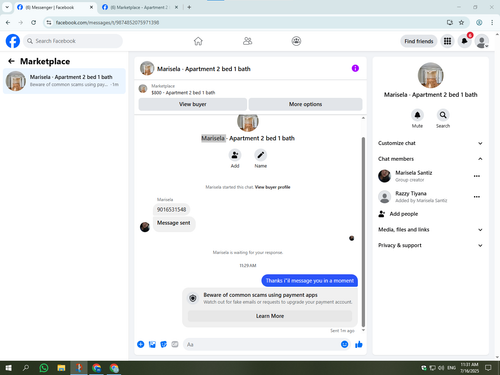The height and width of the screenshot is (375, 500).
Task: Click Learn More on scam warning
Action: pos(270,316)
